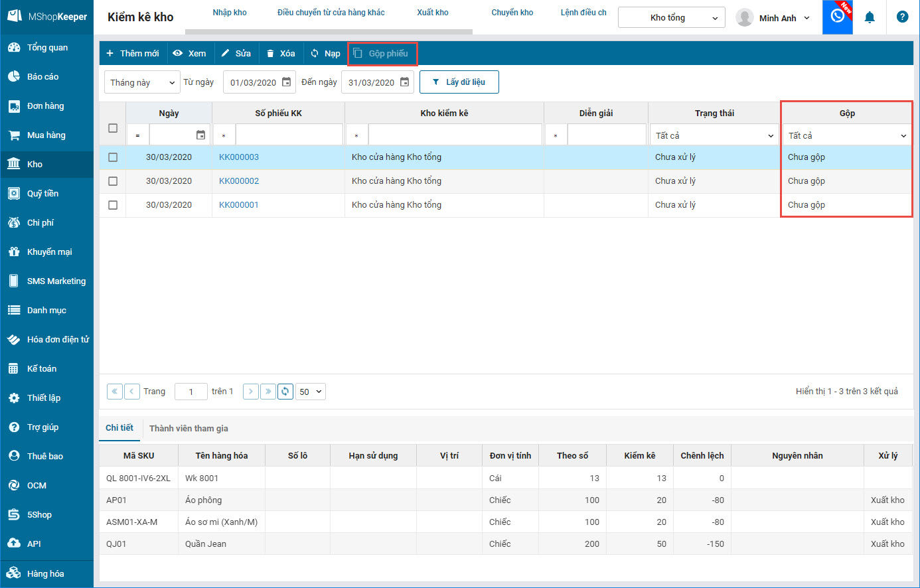Viewport: 920px width, 588px height.
Task: Open the KK000001 inventory slip link
Action: pos(239,205)
